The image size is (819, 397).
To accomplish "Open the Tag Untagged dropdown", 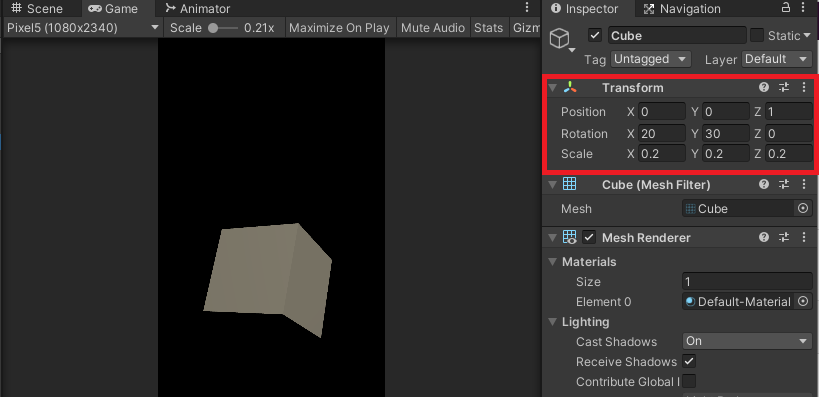I will click(x=650, y=59).
